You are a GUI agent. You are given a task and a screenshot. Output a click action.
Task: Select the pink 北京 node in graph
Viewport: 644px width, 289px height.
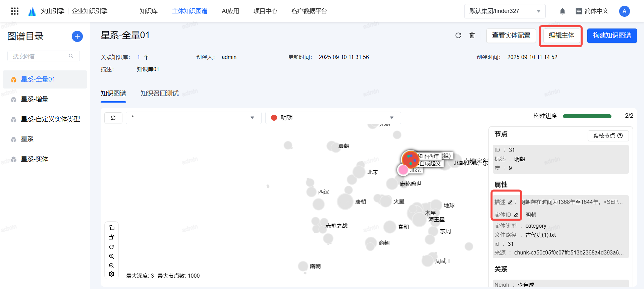(x=403, y=170)
